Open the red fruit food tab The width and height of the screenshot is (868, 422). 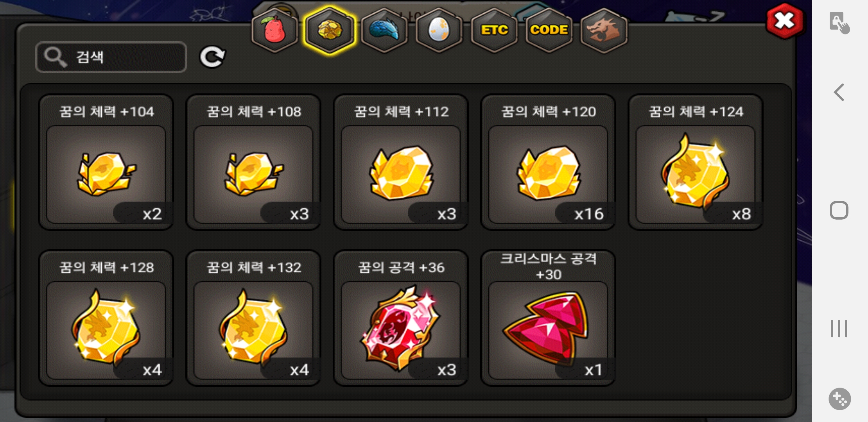275,30
